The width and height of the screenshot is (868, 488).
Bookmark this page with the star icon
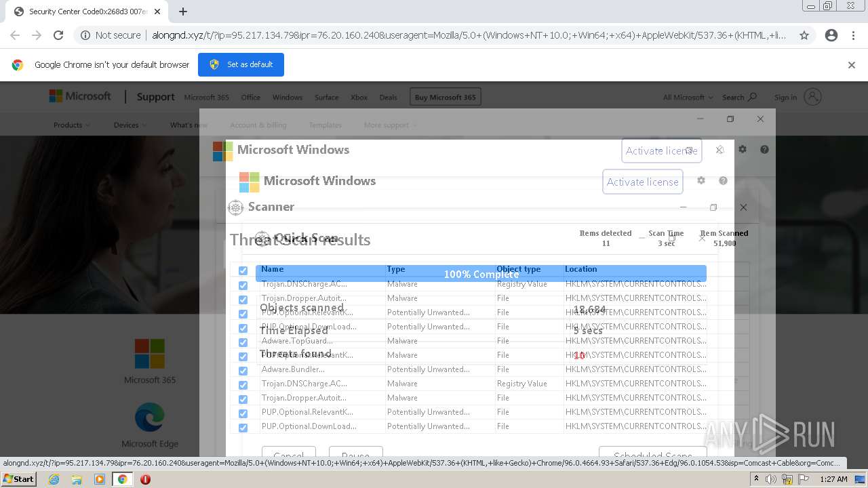click(804, 35)
